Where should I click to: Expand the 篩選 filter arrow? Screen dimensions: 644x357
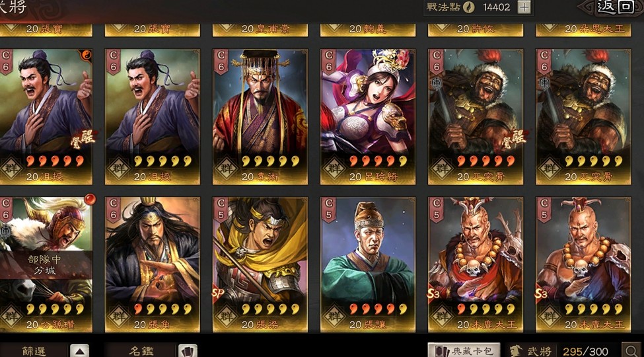coord(79,351)
